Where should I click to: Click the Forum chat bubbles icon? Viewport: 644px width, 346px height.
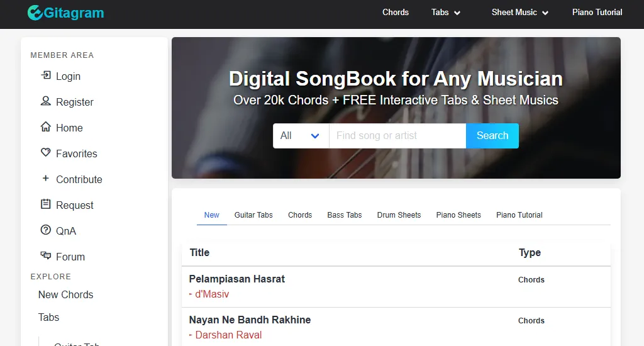(x=45, y=256)
